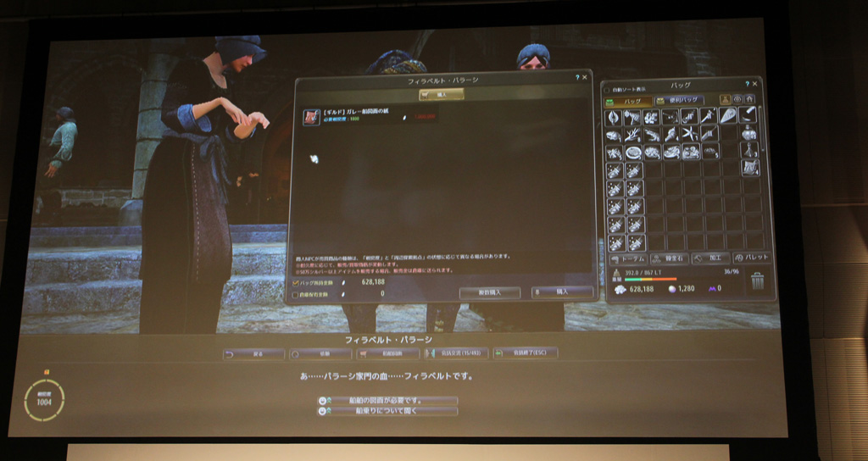The height and width of the screenshot is (461, 868).
Task: Open the パレット button in bag
Action: click(752, 258)
